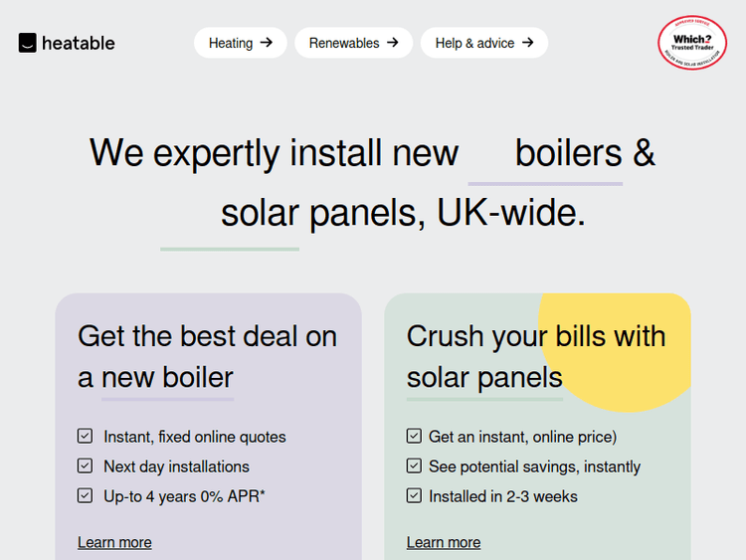This screenshot has height=560, width=746.
Task: Open the Heating menu
Action: (x=231, y=43)
